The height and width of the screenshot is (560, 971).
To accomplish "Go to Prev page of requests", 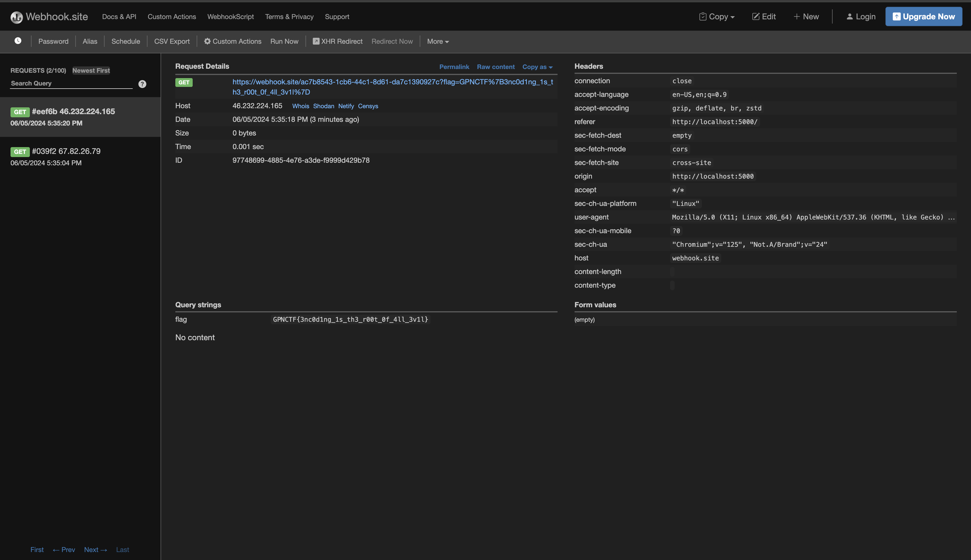I will 64,549.
